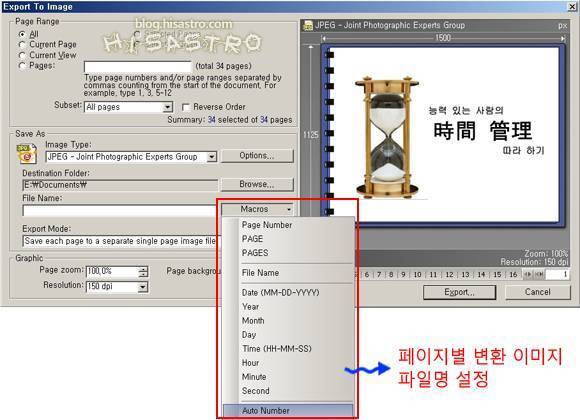Open the Image Type JPEG dropdown
The height and width of the screenshot is (420, 580).
point(212,157)
